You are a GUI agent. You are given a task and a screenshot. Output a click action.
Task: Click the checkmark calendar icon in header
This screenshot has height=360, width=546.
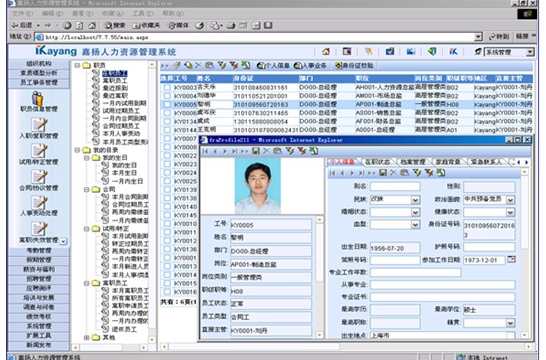click(x=390, y=52)
